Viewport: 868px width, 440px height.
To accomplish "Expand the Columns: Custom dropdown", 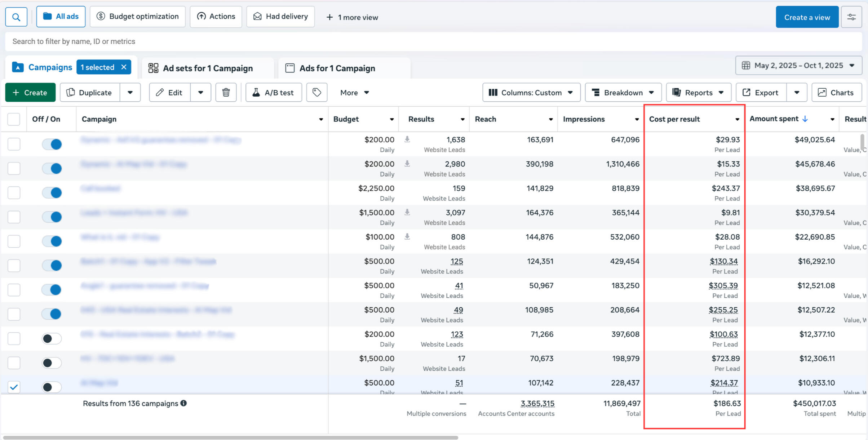I will point(531,93).
